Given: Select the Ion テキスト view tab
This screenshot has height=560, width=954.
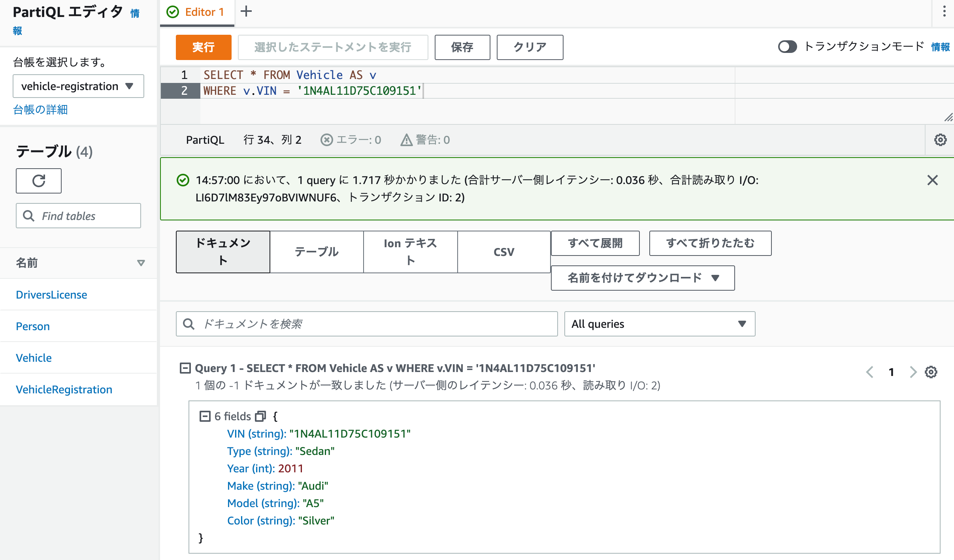Looking at the screenshot, I should click(410, 252).
